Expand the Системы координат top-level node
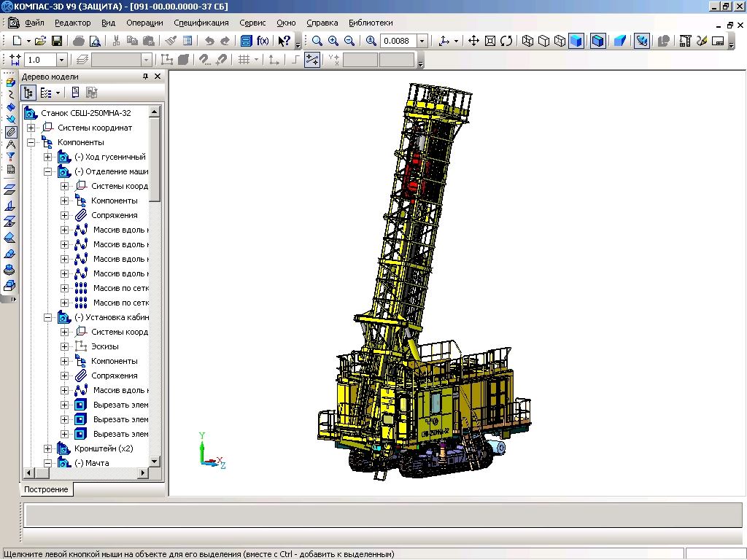Viewport: 747px width, 560px height. [x=31, y=128]
